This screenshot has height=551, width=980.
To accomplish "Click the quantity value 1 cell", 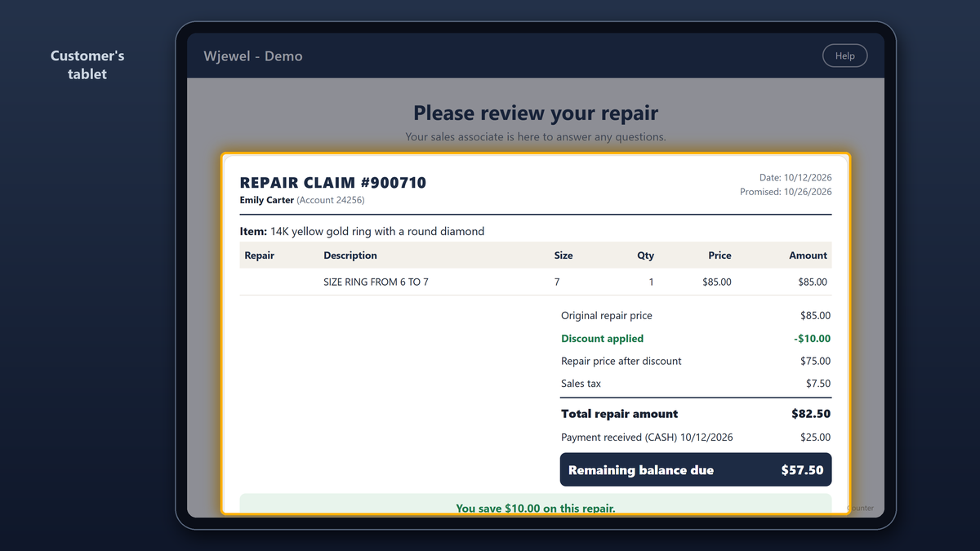I will click(651, 282).
